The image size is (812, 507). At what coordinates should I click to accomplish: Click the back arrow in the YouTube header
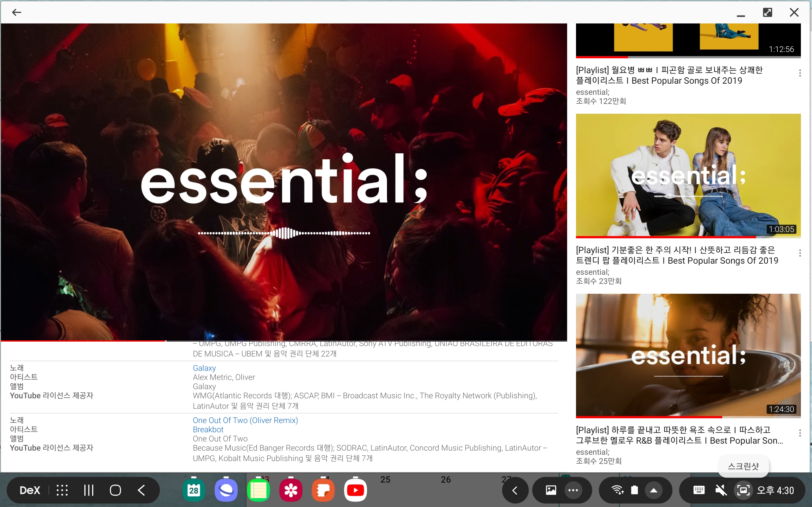pyautogui.click(x=16, y=12)
